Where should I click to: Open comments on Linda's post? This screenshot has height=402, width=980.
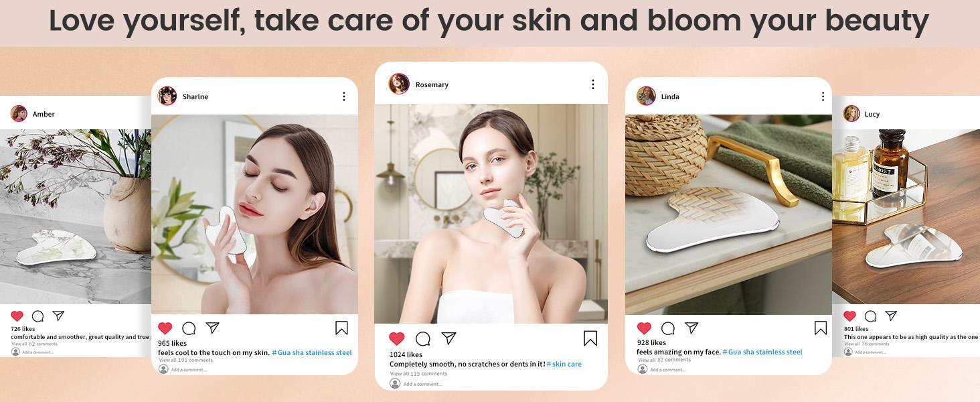click(x=667, y=328)
